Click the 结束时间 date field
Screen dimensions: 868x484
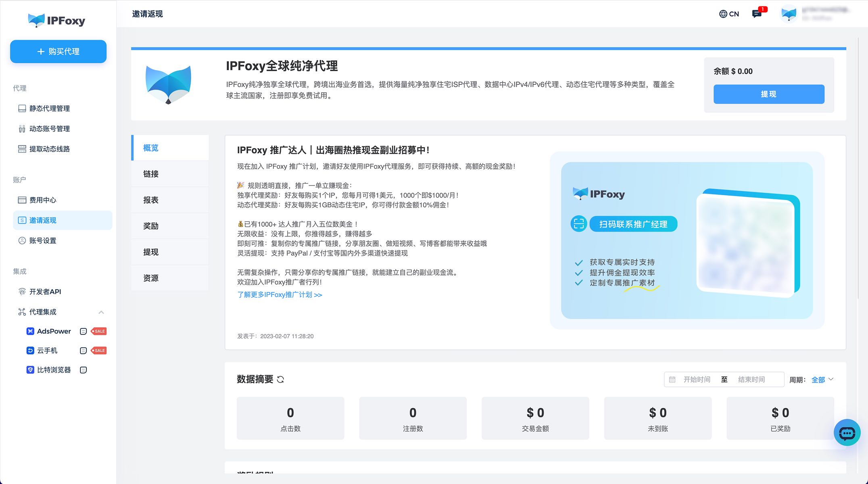751,380
